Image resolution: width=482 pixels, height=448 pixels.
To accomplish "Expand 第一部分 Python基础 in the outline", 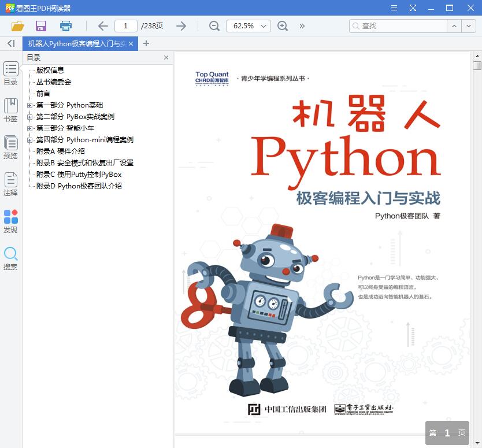I will coord(29,105).
